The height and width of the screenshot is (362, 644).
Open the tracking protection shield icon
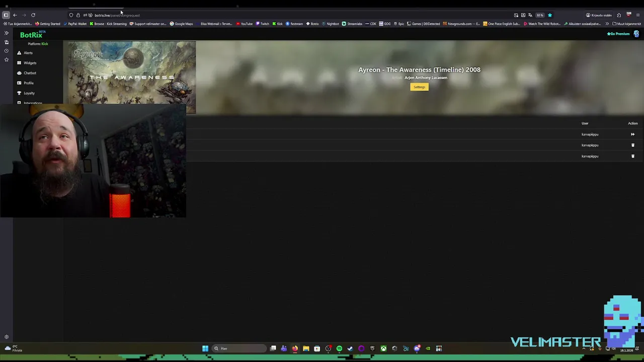(x=71, y=15)
